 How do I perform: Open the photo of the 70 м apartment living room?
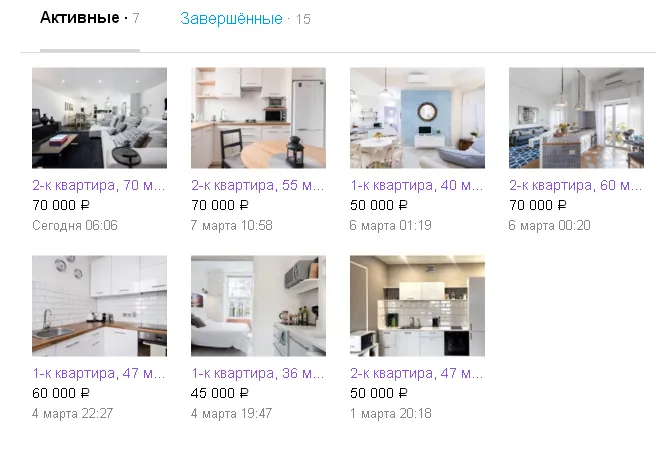[99, 118]
